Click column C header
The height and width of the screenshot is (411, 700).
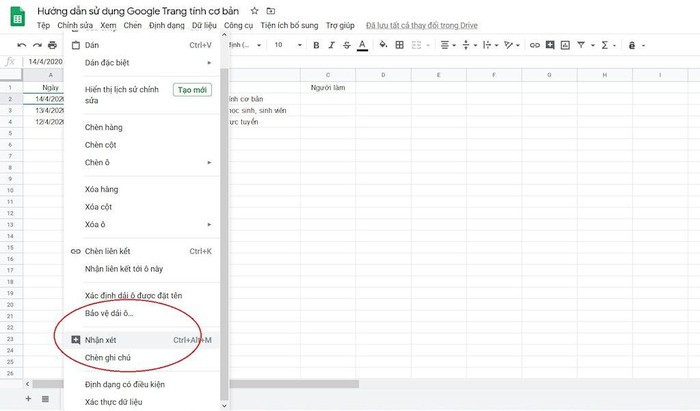coord(328,76)
